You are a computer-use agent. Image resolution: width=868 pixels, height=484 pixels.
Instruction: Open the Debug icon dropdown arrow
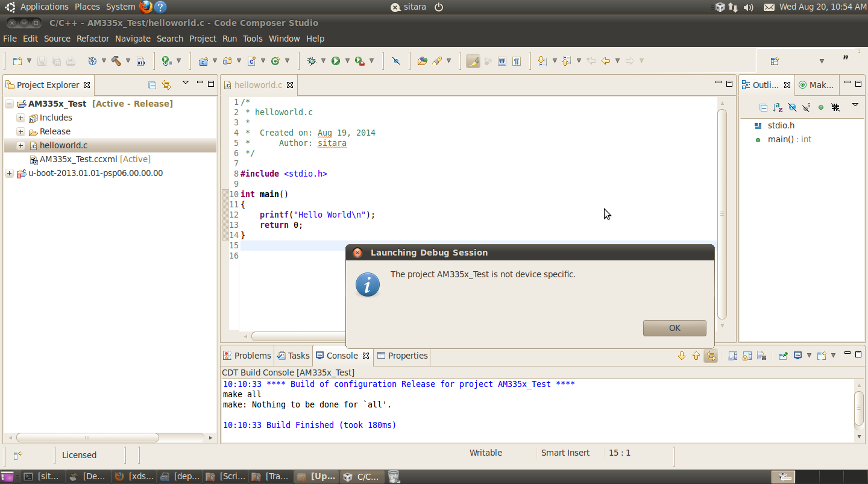coord(323,61)
